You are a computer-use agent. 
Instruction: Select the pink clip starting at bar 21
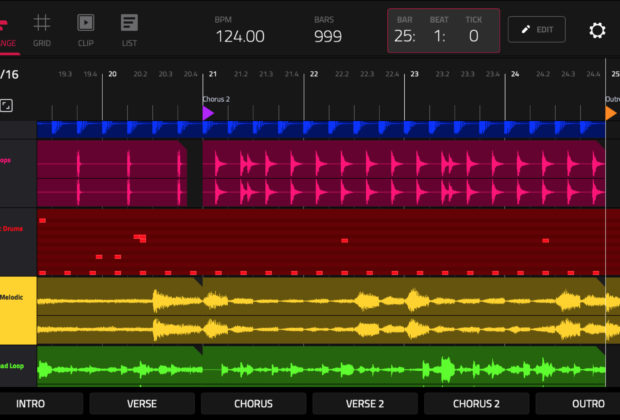(404, 173)
